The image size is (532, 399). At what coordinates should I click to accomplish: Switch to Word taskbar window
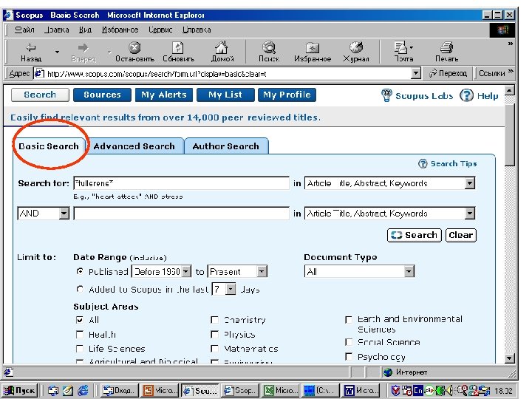click(361, 391)
